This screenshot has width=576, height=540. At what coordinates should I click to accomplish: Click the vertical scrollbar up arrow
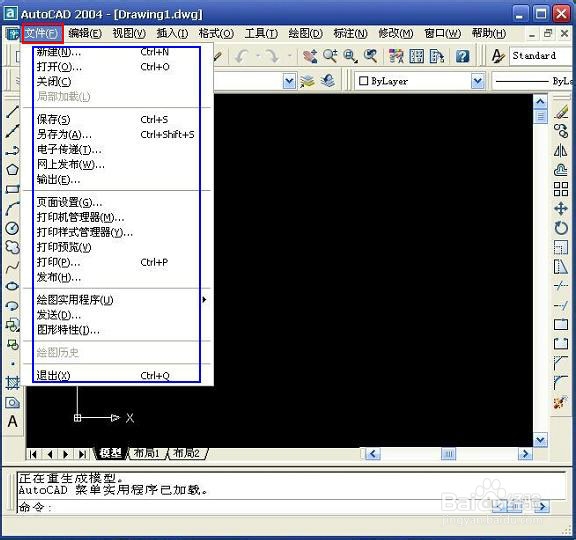click(x=540, y=101)
